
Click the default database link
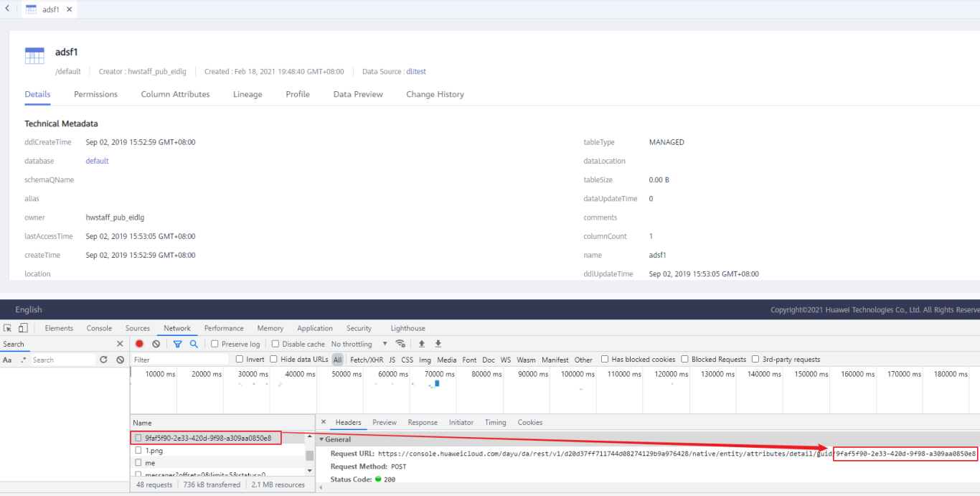click(97, 161)
